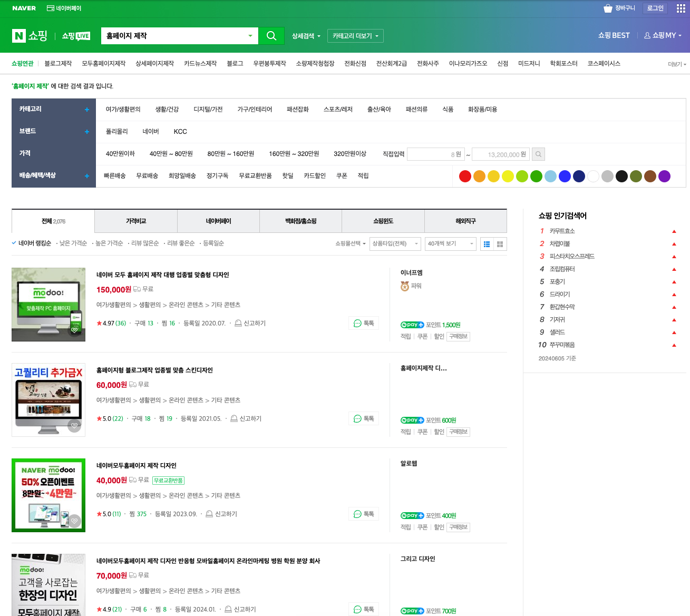
Task: Select related search 블로그제작
Action: click(58, 64)
